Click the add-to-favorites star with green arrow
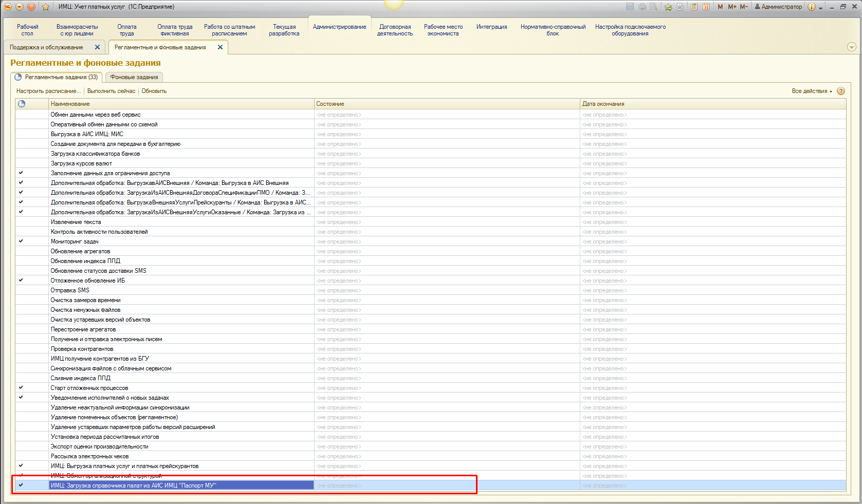This screenshot has height=504, width=862. 668,7
